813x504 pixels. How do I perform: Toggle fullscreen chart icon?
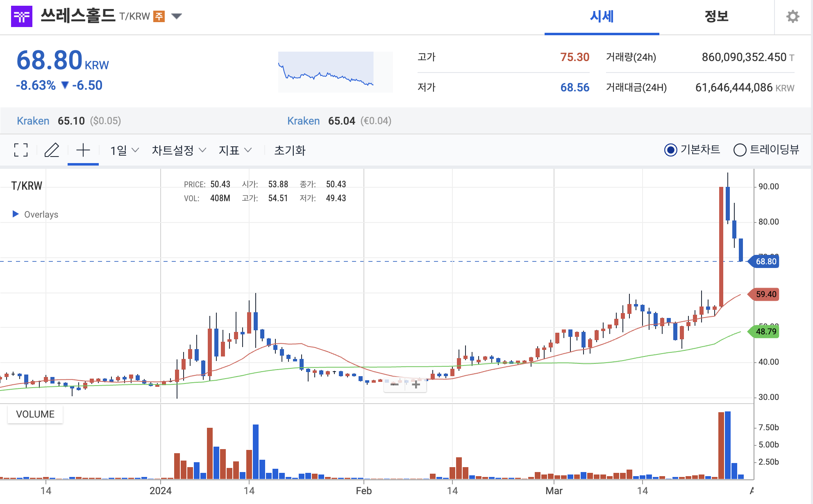21,150
